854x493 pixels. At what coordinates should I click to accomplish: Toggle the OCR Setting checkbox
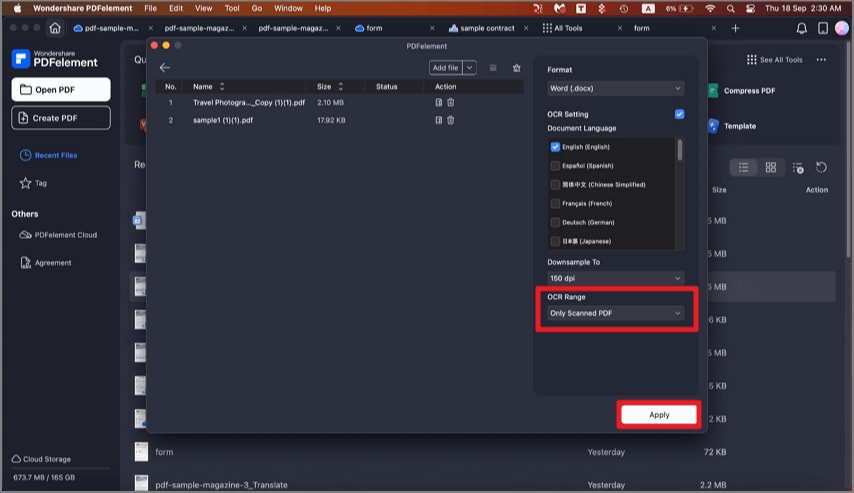679,114
